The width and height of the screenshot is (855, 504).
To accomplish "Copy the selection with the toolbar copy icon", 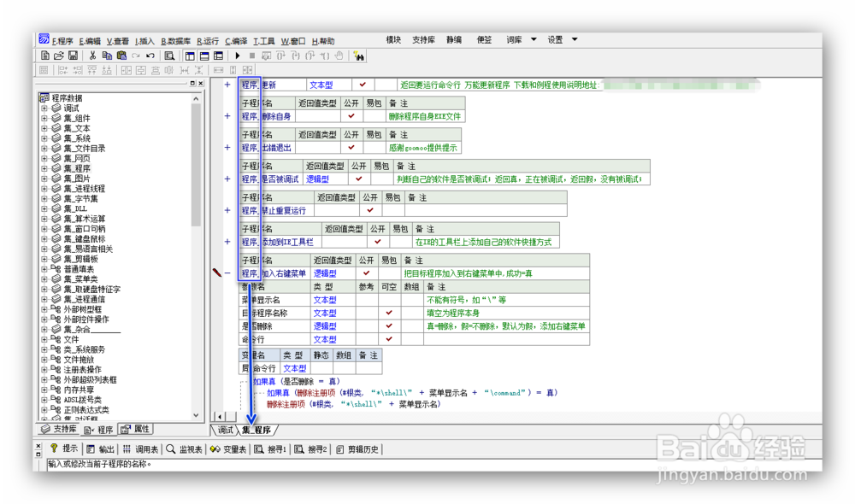I will (x=107, y=56).
